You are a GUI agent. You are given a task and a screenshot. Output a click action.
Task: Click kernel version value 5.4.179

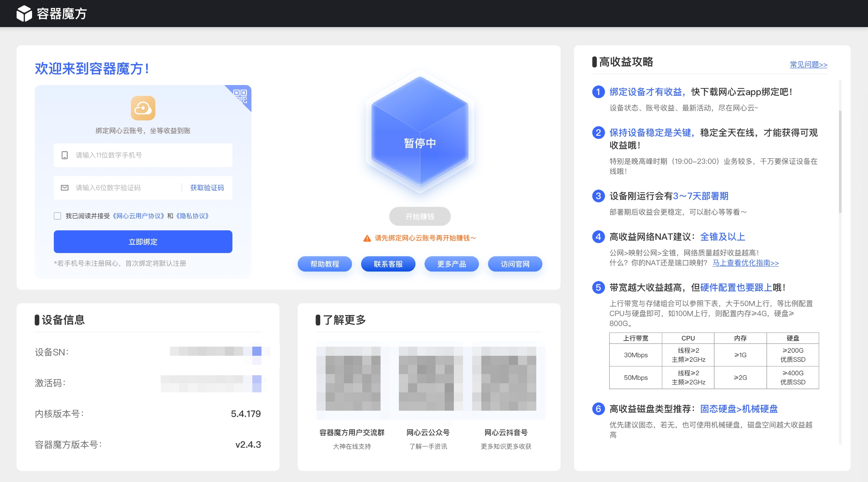pos(246,414)
